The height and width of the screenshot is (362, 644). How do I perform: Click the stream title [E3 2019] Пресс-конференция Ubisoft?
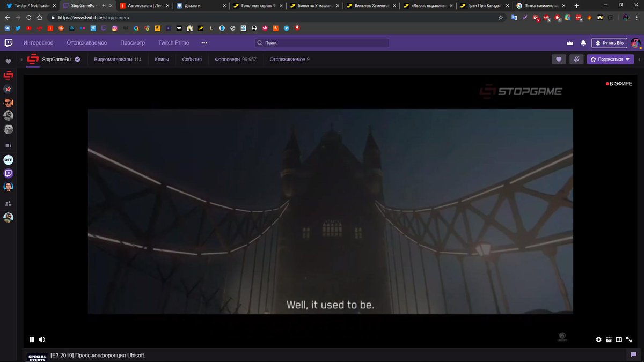coord(98,355)
